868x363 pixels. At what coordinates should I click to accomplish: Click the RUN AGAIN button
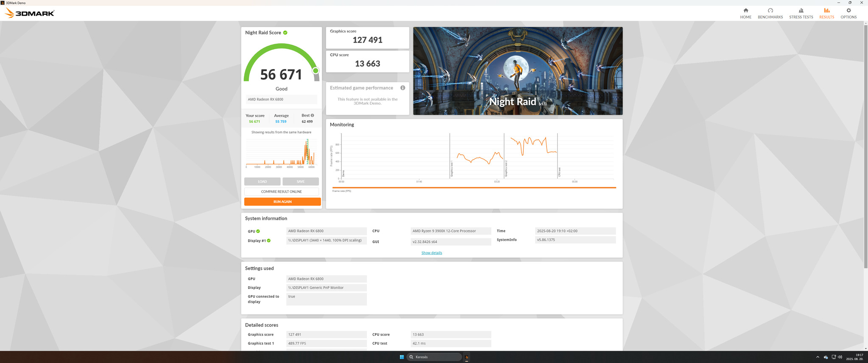pos(282,202)
